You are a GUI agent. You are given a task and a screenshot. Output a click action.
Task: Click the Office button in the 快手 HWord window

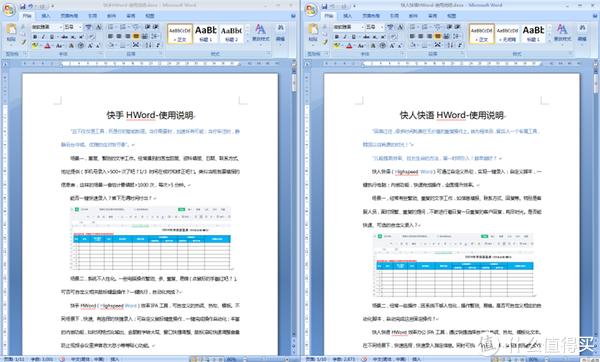coord(9,10)
